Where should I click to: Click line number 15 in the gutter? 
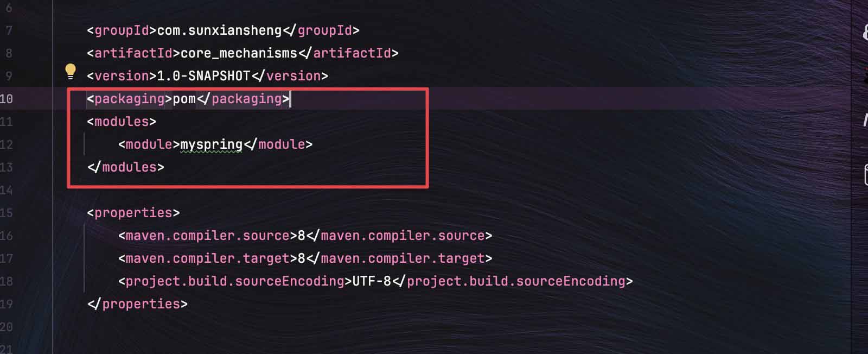[x=7, y=213]
